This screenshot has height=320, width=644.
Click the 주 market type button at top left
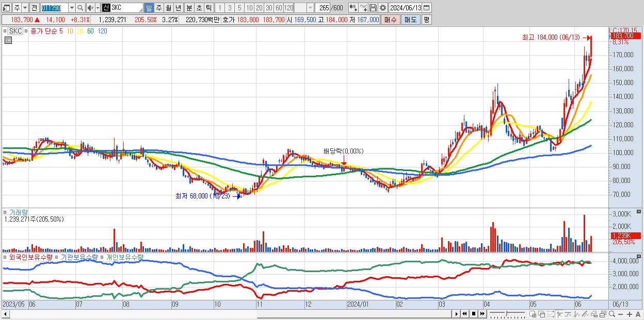[17, 8]
